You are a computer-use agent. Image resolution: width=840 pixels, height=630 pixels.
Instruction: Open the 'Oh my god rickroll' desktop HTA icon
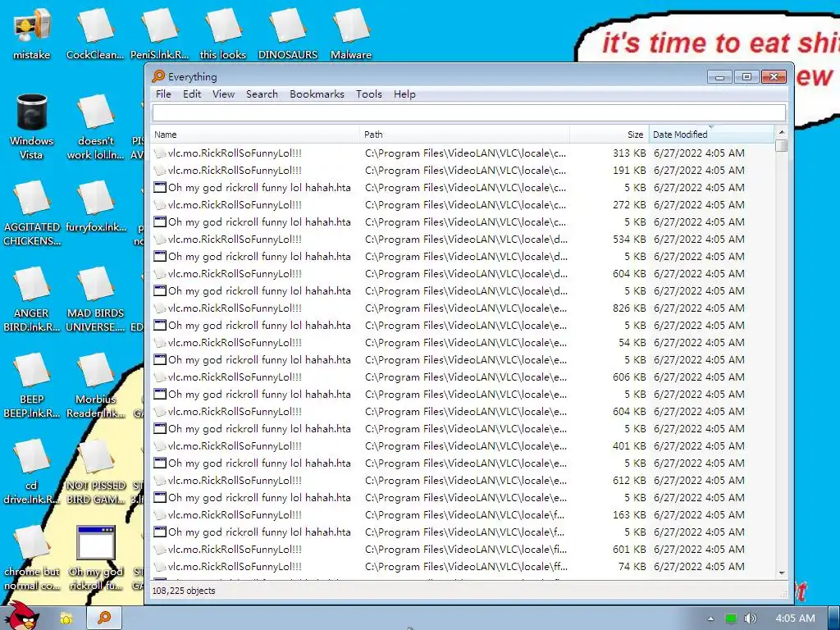coord(96,558)
